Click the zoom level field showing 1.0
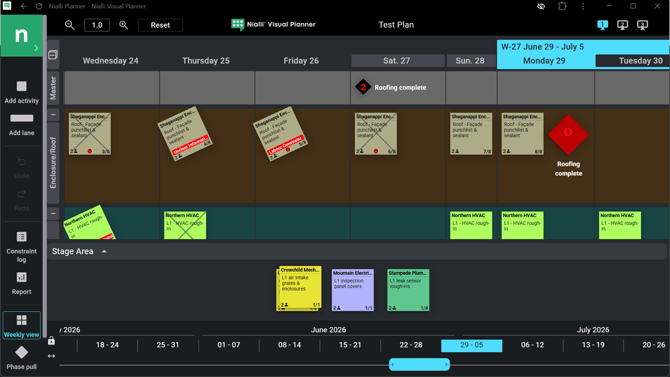This screenshot has height=377, width=670. coord(97,25)
